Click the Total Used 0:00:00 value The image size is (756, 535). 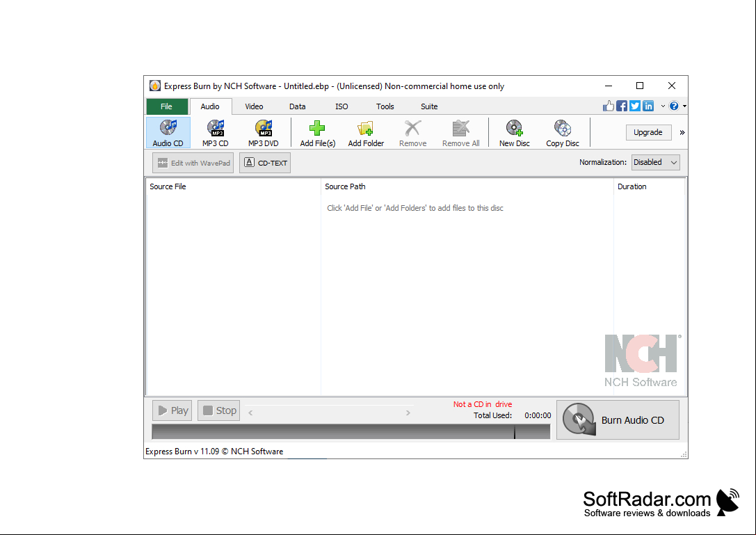[x=538, y=415]
